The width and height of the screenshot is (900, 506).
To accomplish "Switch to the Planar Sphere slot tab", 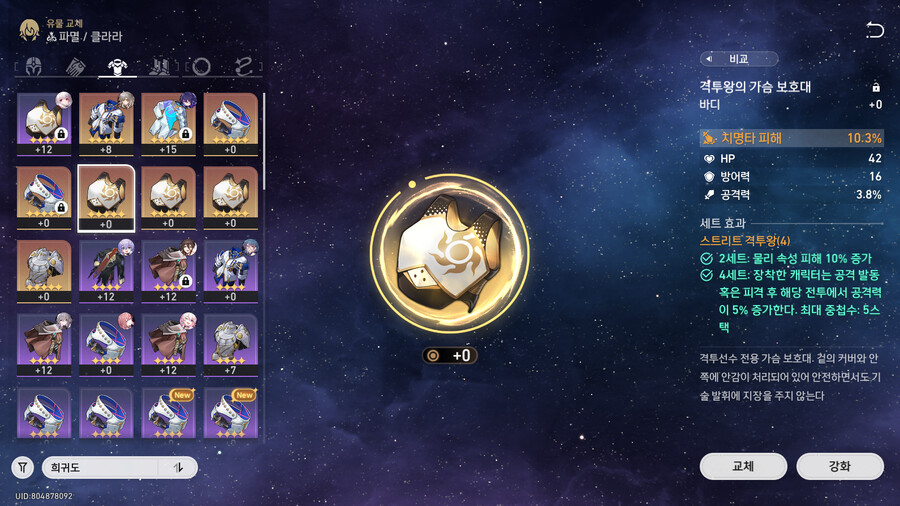I will [x=201, y=67].
